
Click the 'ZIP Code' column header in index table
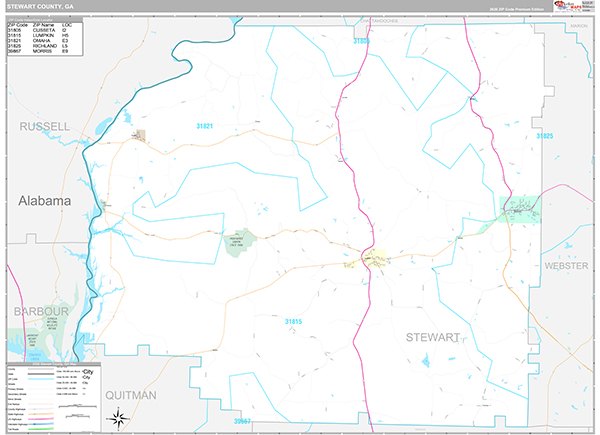pyautogui.click(x=18, y=25)
